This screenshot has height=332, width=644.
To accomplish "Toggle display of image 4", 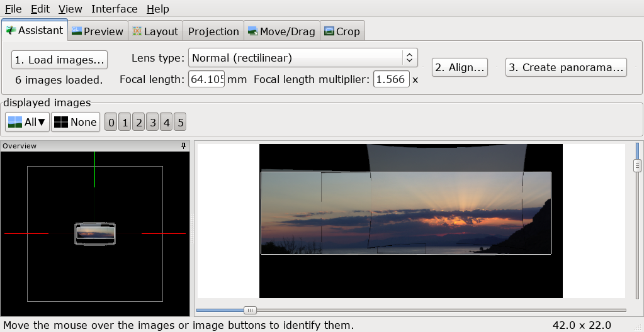I will click(x=166, y=122).
